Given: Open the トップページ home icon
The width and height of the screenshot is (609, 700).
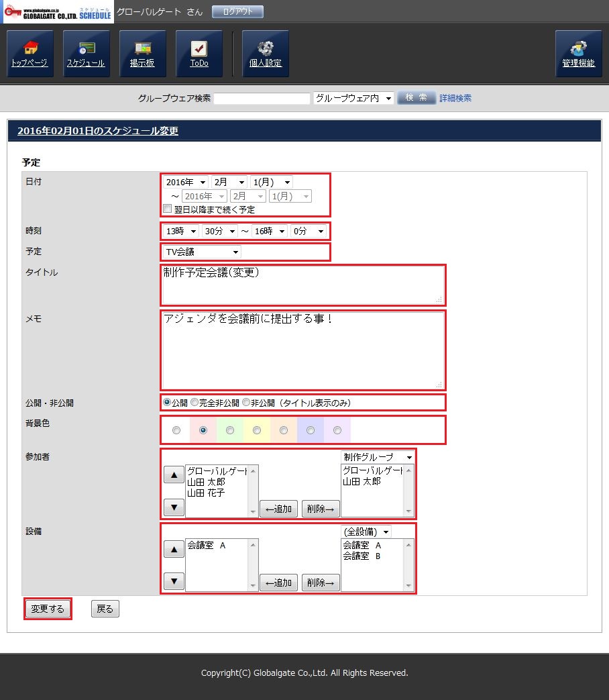Looking at the screenshot, I should point(30,54).
